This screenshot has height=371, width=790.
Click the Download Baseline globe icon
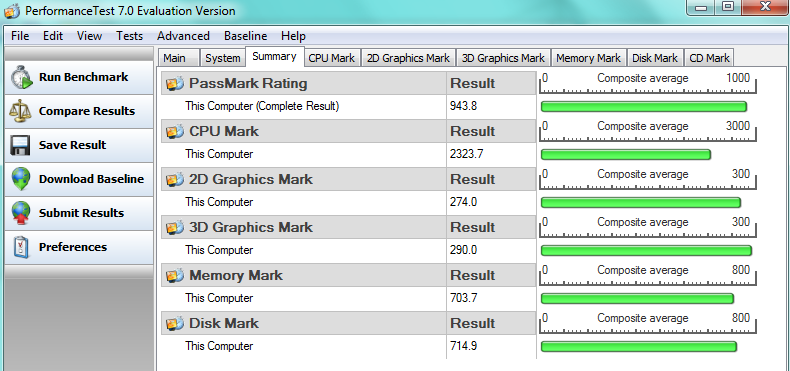(20, 179)
